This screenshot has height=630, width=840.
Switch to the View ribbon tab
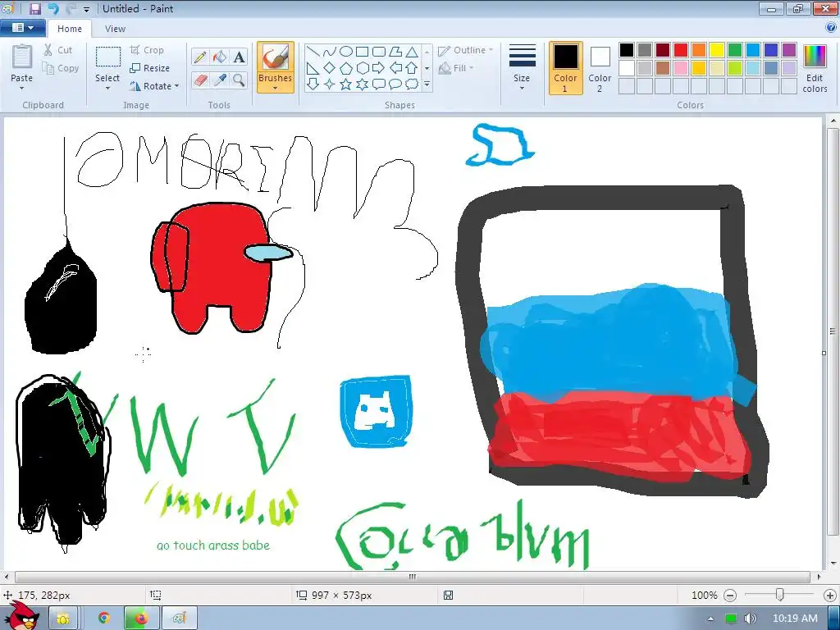click(115, 29)
